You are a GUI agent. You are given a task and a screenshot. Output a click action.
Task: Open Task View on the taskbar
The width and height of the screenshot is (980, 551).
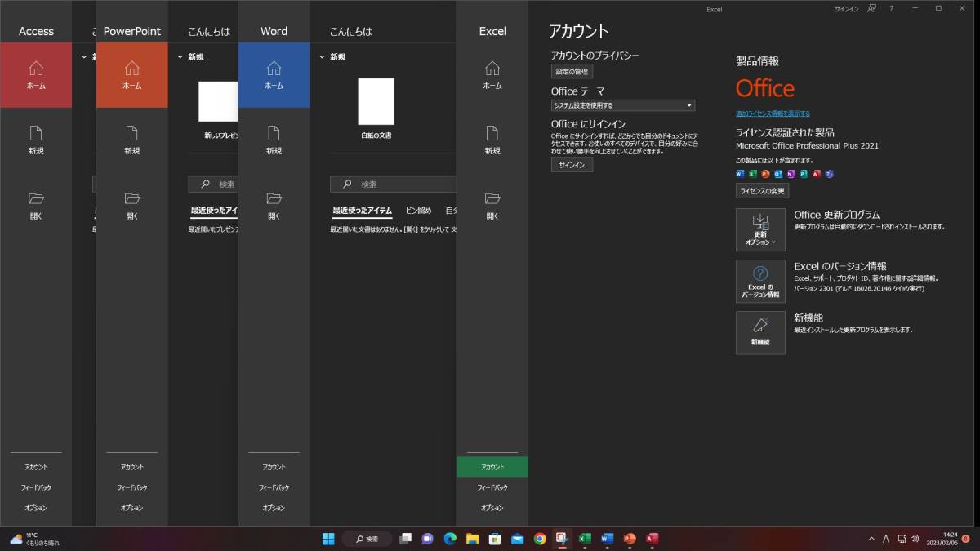(405, 539)
